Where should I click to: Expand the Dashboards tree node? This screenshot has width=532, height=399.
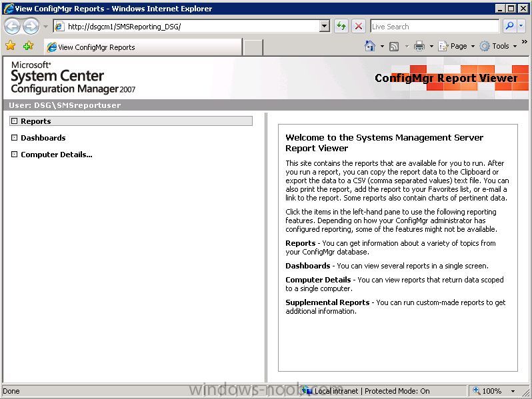(x=14, y=138)
